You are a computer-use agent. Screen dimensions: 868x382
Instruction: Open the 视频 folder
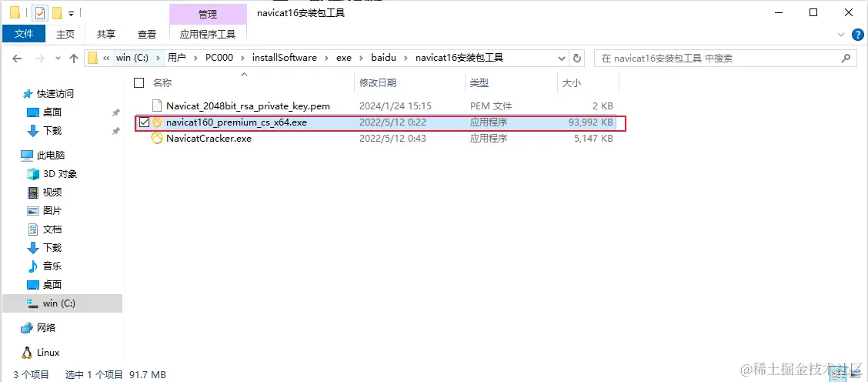[52, 193]
